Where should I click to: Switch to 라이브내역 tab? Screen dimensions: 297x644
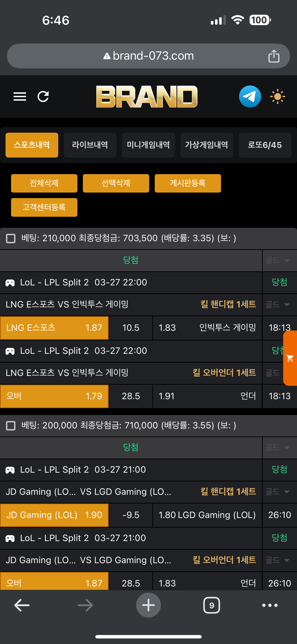click(x=90, y=145)
